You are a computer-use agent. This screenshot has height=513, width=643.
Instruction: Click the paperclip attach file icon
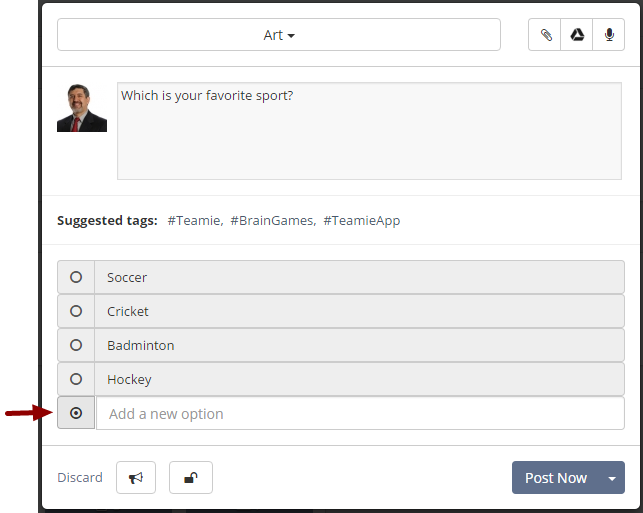[x=545, y=35]
